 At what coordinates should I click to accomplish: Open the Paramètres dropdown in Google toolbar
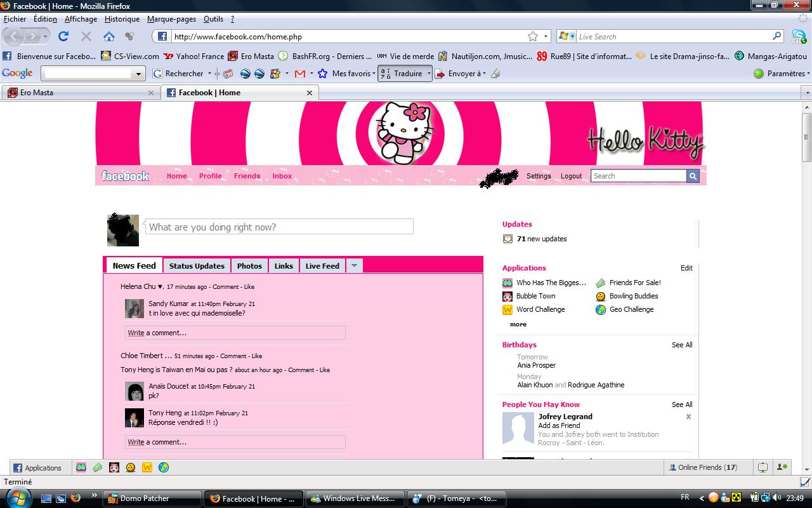[x=808, y=74]
